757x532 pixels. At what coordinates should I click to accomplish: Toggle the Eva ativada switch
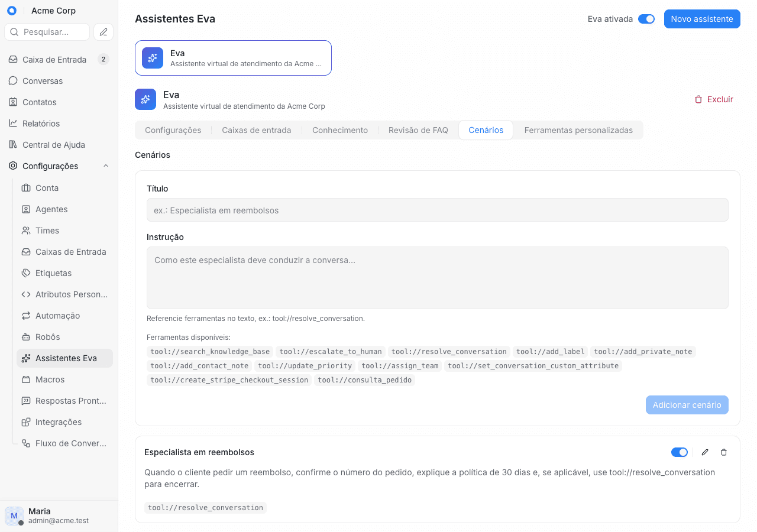tap(646, 19)
